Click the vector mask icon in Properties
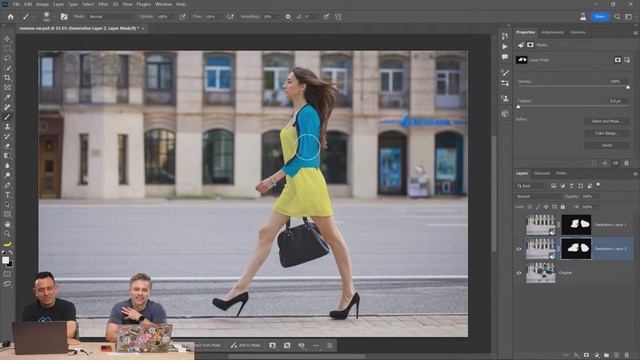Viewport: 640px width, 360px height. point(627,60)
